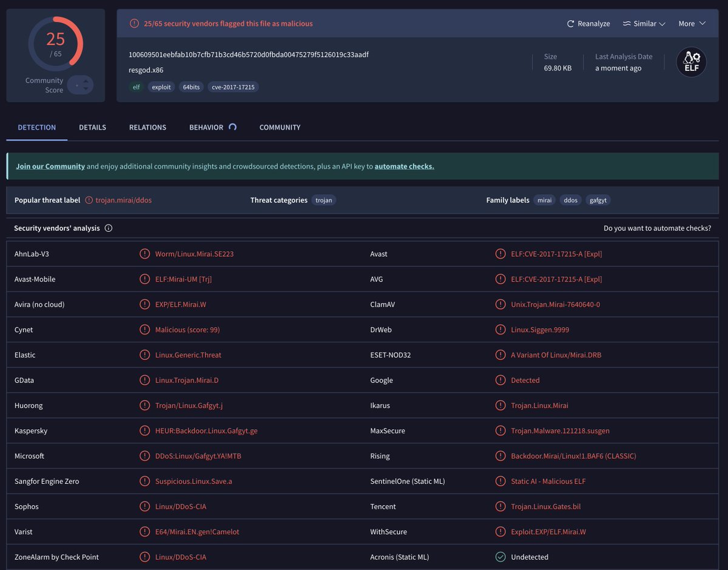
Task: Expand the More menu
Action: tap(692, 24)
